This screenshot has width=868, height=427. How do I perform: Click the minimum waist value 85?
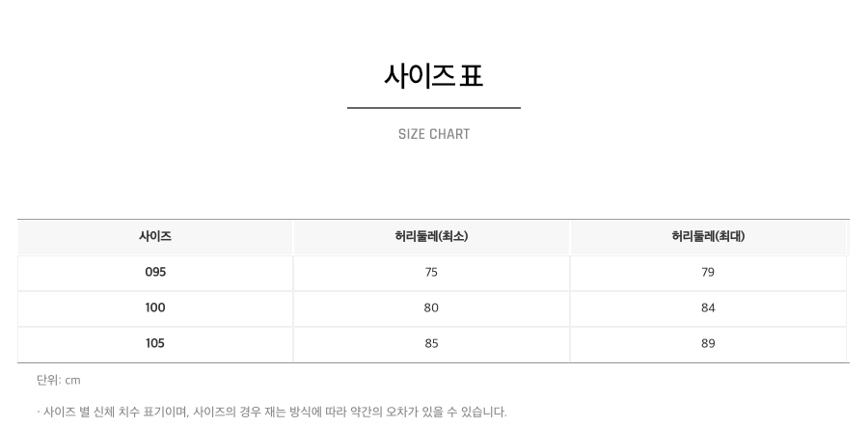(431, 343)
